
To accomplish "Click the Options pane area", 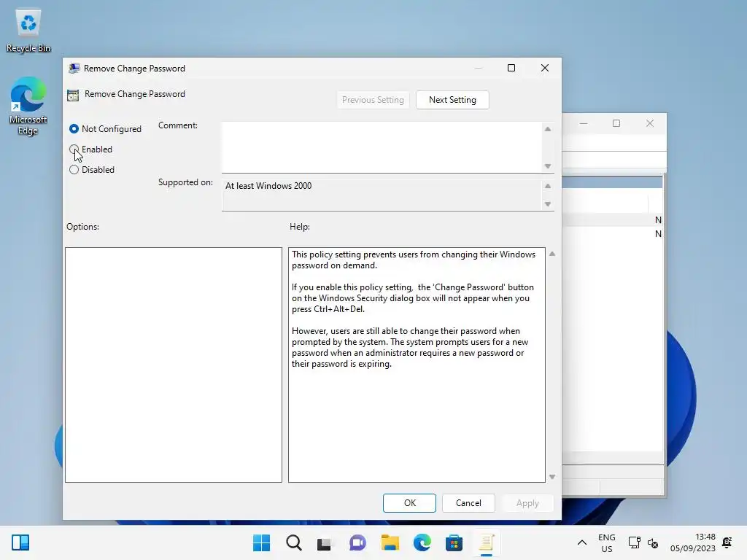I will coord(174,365).
